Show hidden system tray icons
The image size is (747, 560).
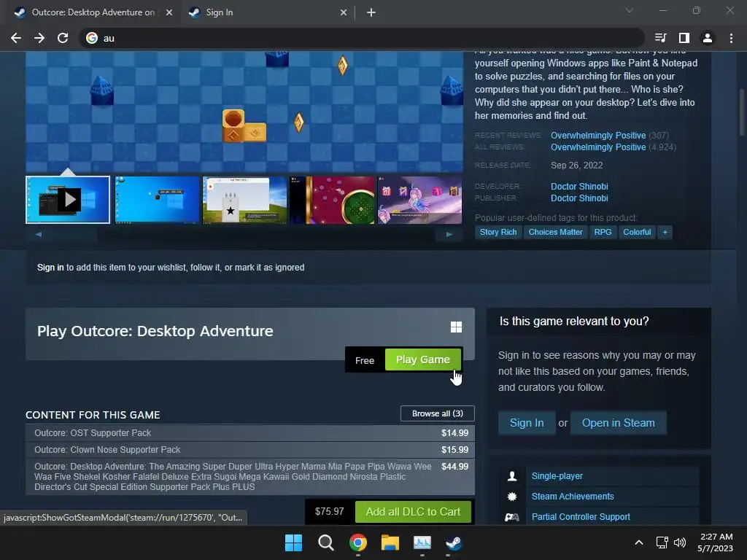[639, 542]
